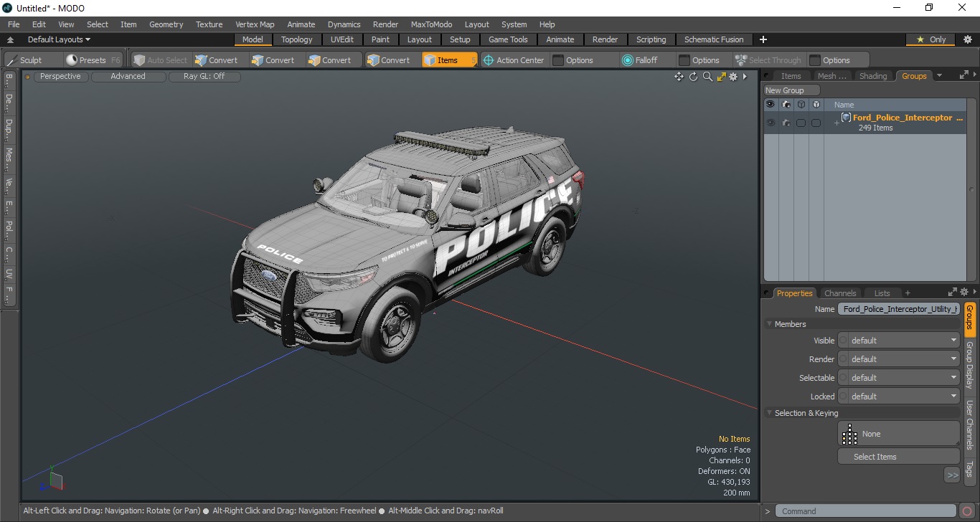Switch to the Shading tab
The width and height of the screenshot is (980, 522).
click(873, 76)
